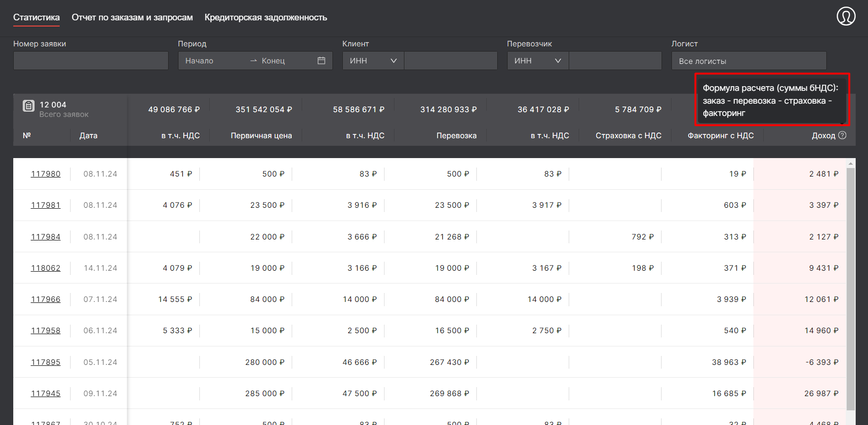
Task: Click the question mark icon next to Доход
Action: pyautogui.click(x=842, y=135)
